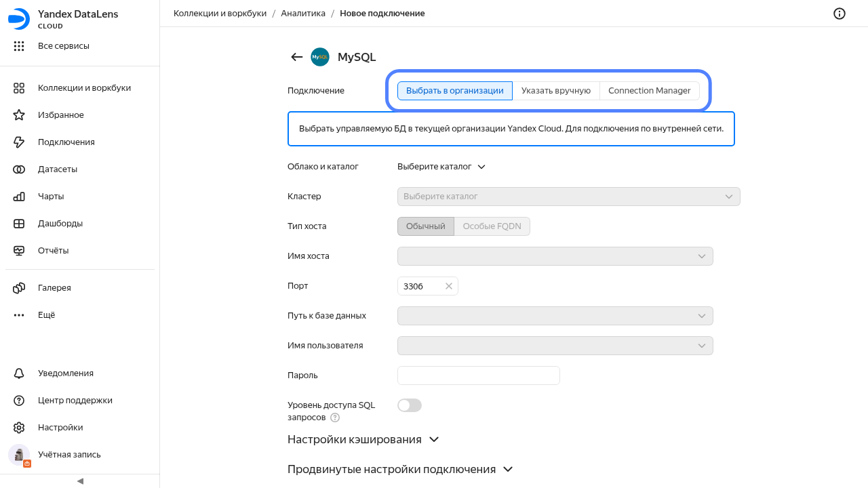Click the blue info text about managed DB

[511, 129]
